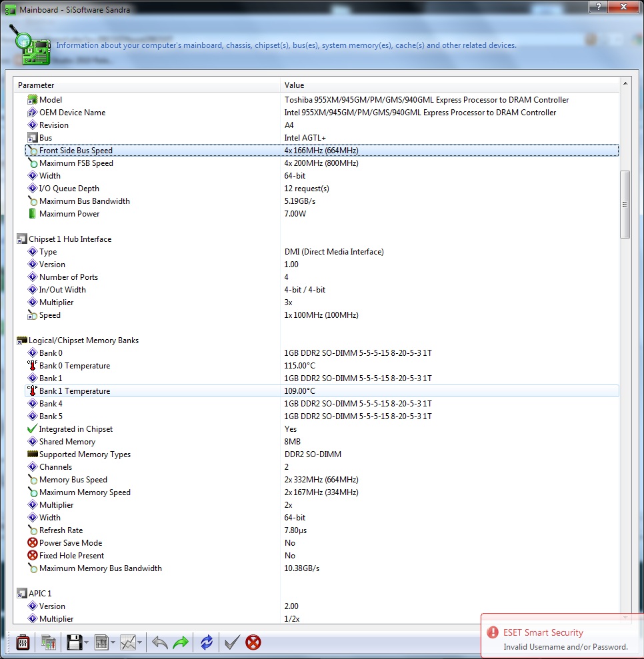Select the Bank 5 row
Image resolution: width=644 pixels, height=659 pixels.
click(322, 416)
